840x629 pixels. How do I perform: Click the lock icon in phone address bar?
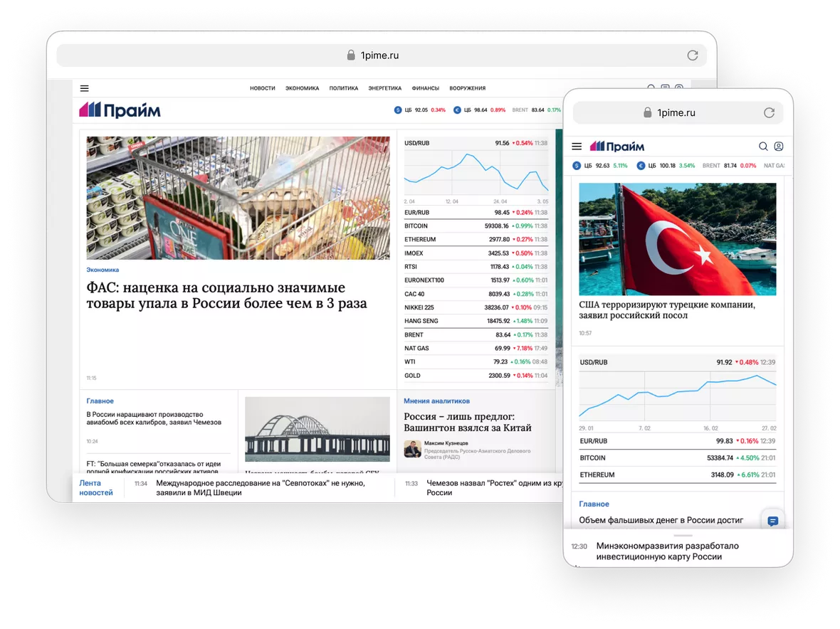647,112
